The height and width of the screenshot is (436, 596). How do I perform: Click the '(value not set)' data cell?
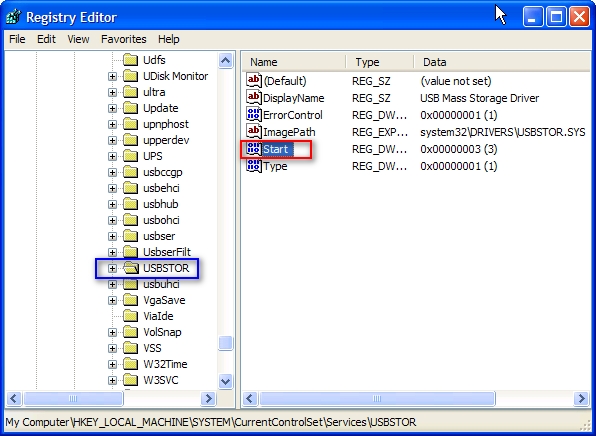tap(455, 81)
